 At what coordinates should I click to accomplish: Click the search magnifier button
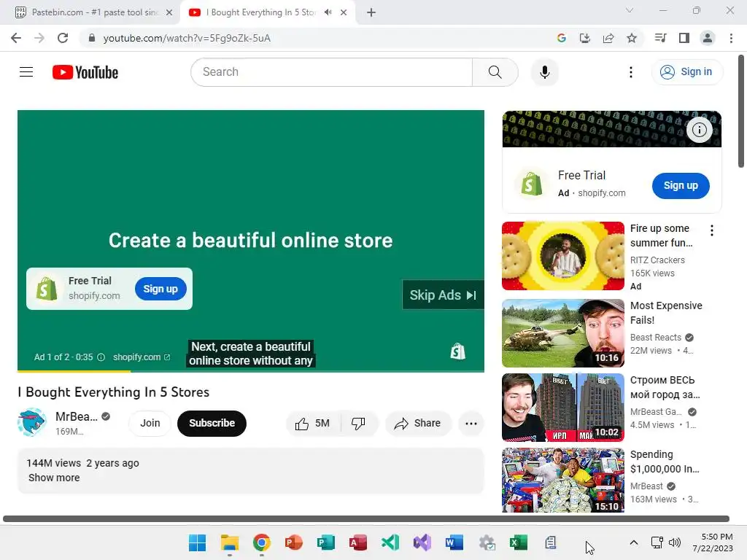495,72
